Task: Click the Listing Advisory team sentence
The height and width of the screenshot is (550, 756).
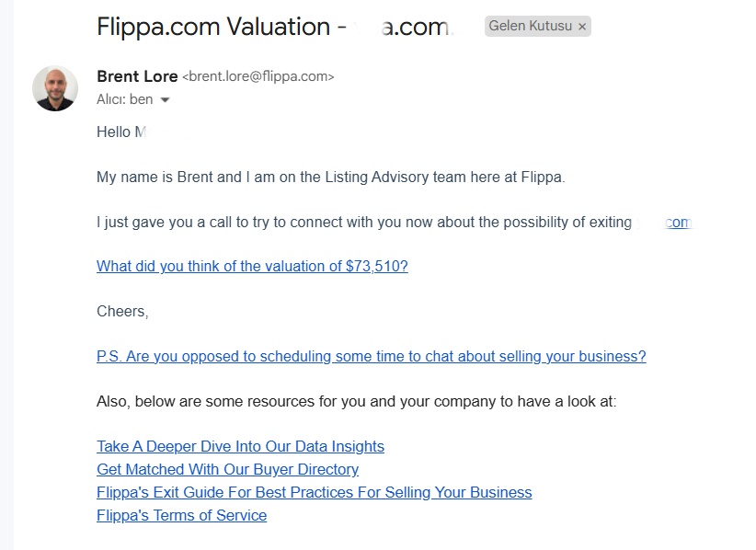Action: [331, 177]
